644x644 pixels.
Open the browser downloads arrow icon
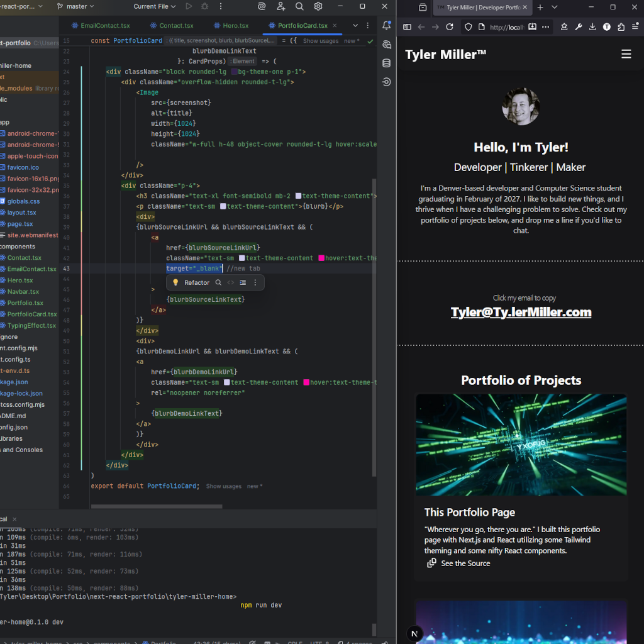592,26
